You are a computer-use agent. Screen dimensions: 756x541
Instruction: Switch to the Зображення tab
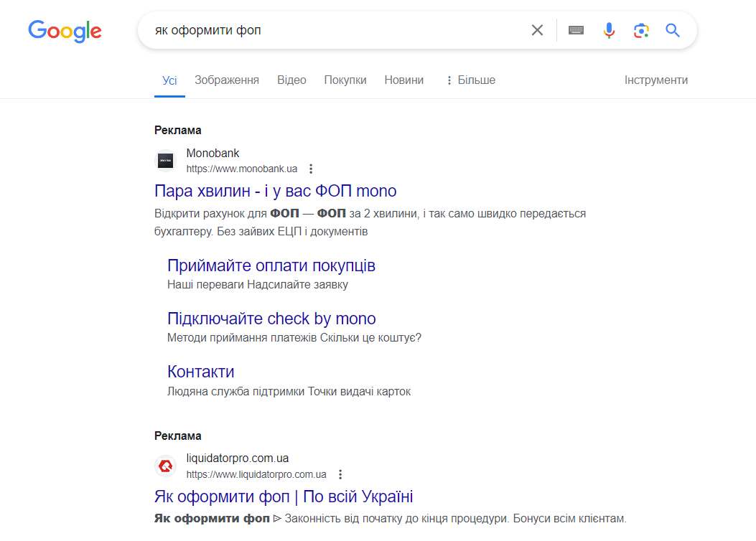tap(226, 80)
